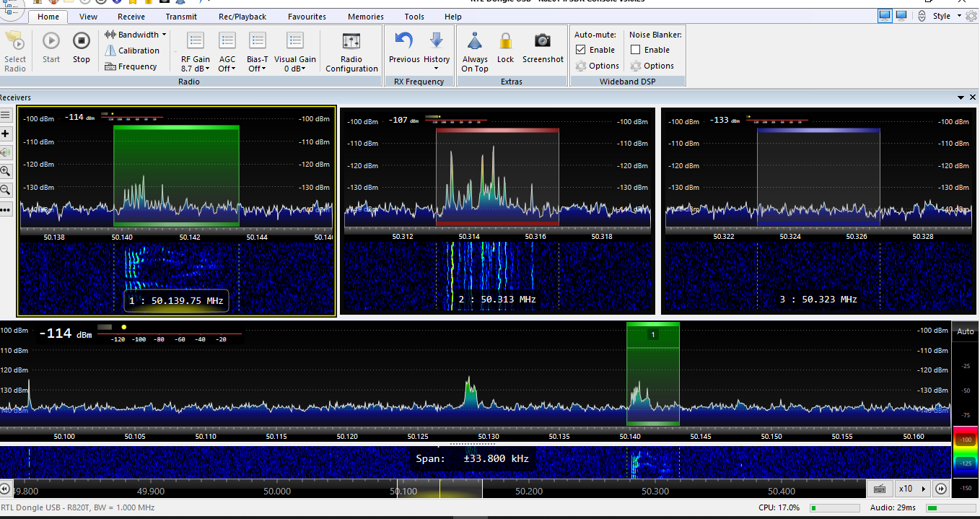Click the Audio 29ms status indicator
Image resolution: width=980 pixels, height=519 pixels.
pyautogui.click(x=923, y=508)
